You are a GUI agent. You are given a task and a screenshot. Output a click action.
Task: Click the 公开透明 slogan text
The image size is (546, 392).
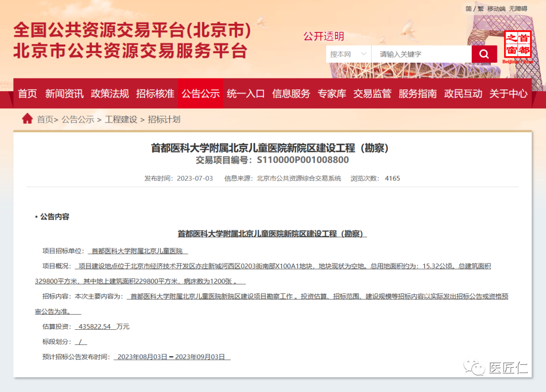coord(324,36)
